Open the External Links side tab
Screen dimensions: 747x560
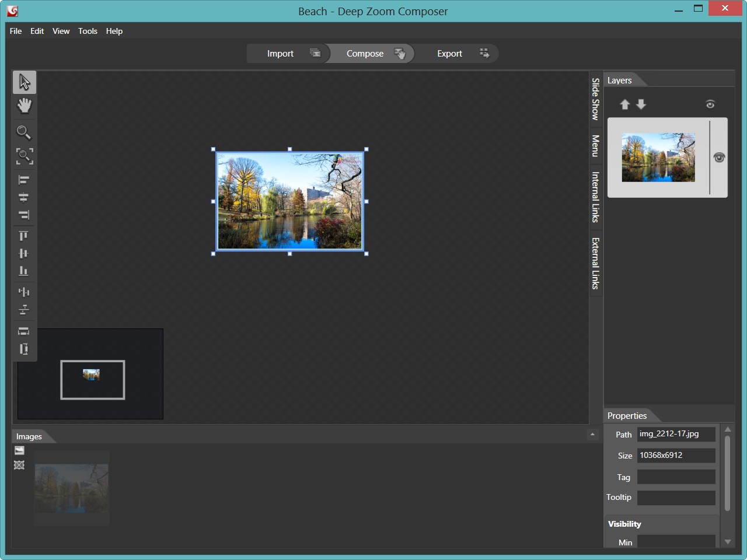(x=596, y=263)
